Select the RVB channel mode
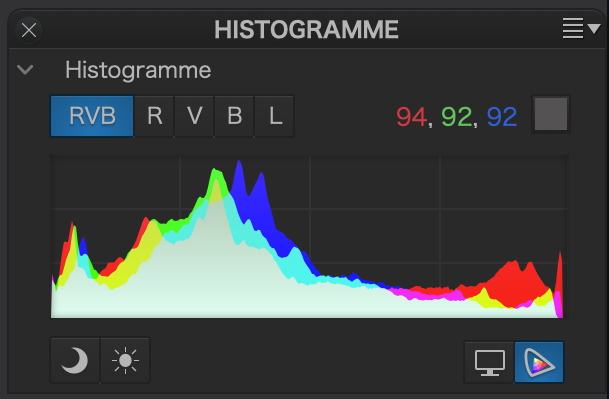The width and height of the screenshot is (609, 399). [x=92, y=116]
